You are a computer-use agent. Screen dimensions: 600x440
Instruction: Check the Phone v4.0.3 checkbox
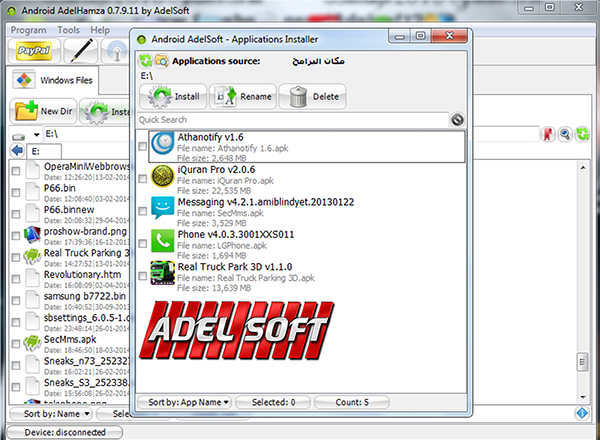coord(142,243)
